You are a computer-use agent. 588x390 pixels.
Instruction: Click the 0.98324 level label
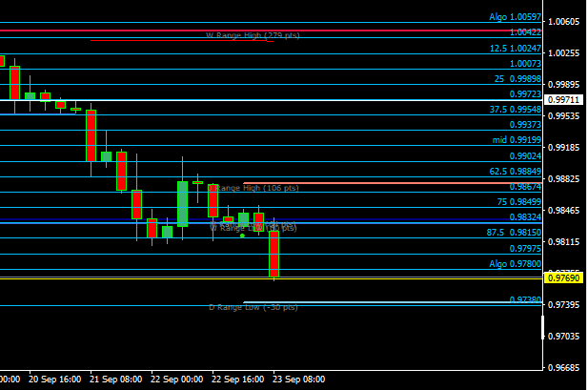click(525, 217)
